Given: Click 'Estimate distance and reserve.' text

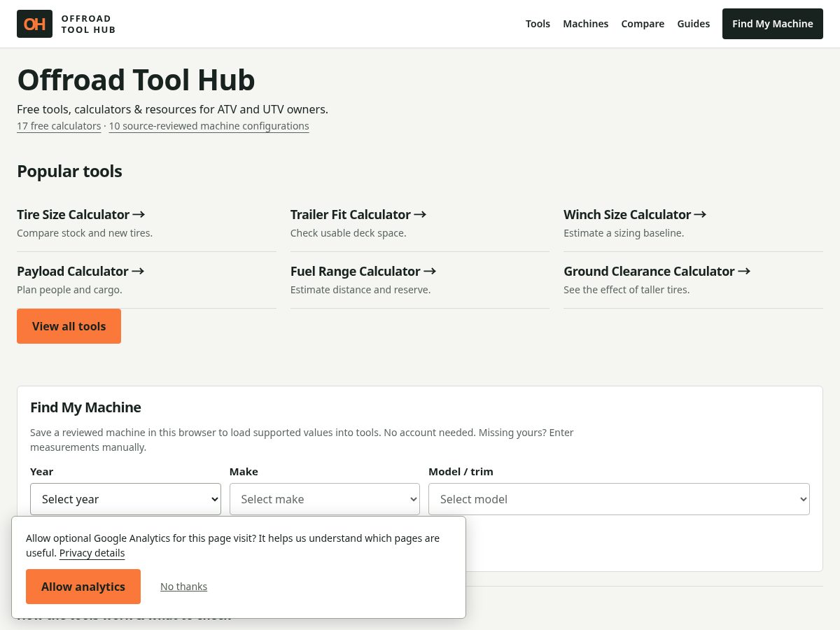Looking at the screenshot, I should (x=360, y=290).
